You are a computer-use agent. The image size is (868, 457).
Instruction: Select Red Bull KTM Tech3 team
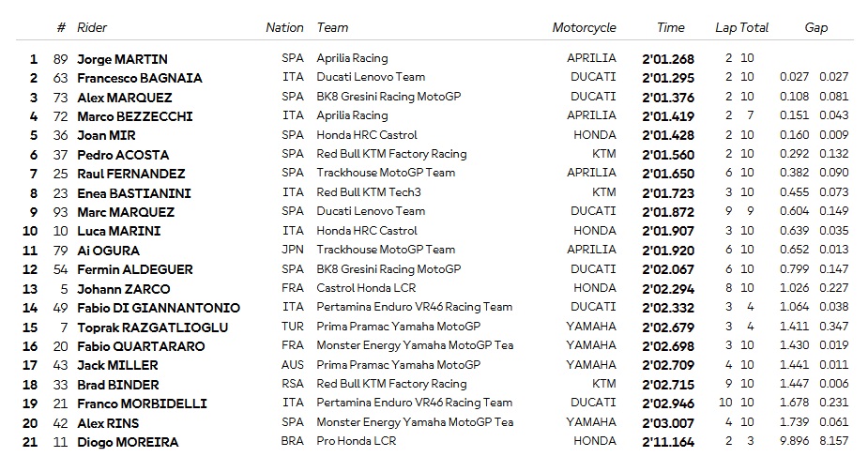[370, 193]
